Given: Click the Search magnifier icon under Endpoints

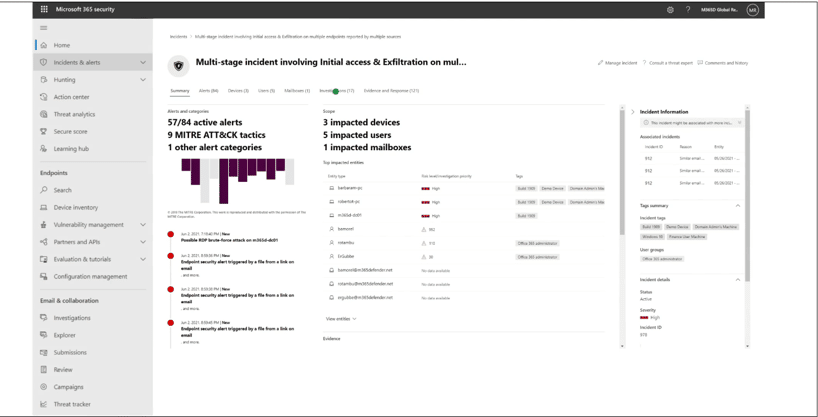Looking at the screenshot, I should pos(44,190).
